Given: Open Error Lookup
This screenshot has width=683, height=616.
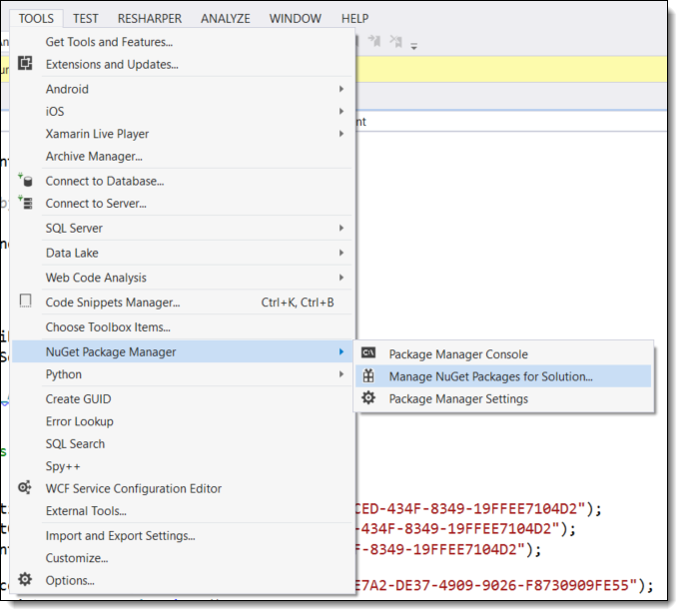Looking at the screenshot, I should click(x=182, y=421).
